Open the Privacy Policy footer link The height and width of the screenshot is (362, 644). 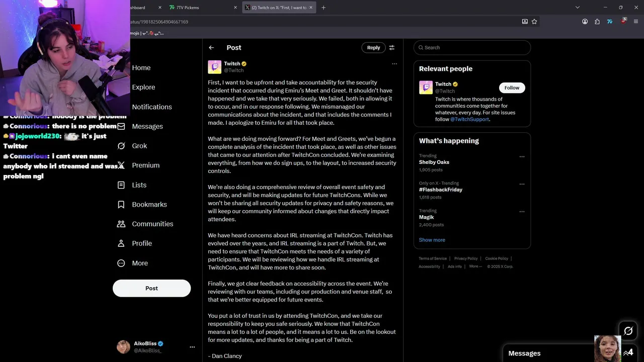(x=466, y=258)
